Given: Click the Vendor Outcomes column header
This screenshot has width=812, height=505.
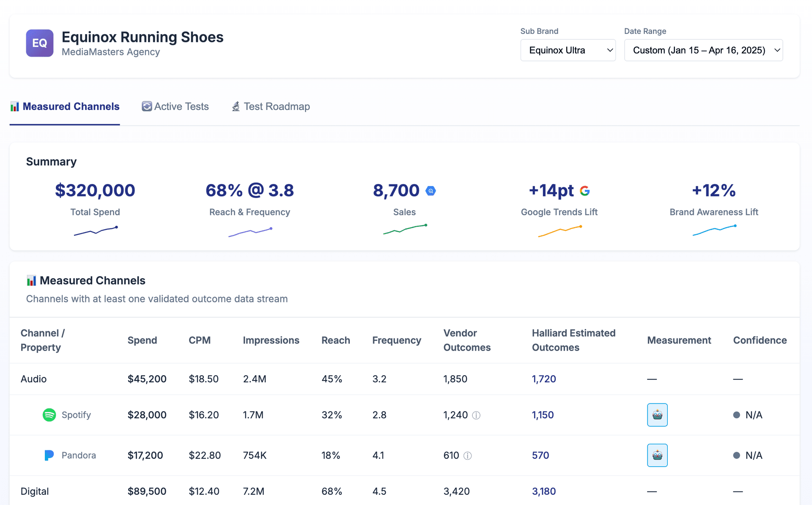Looking at the screenshot, I should (x=467, y=340).
